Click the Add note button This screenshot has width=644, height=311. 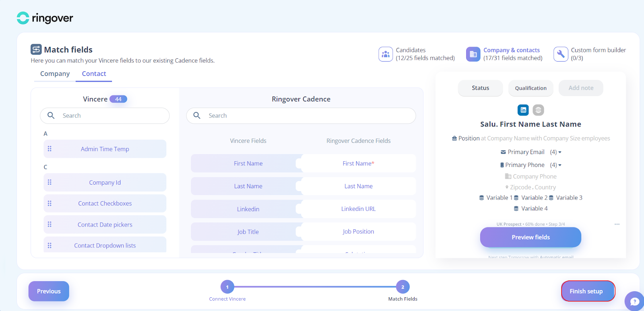581,88
